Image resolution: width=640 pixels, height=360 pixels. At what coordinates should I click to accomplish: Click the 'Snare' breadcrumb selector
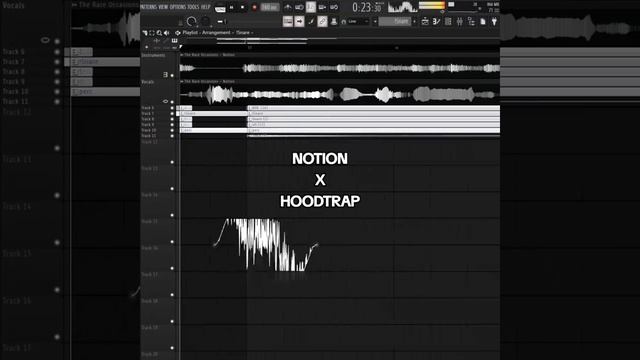click(x=243, y=33)
